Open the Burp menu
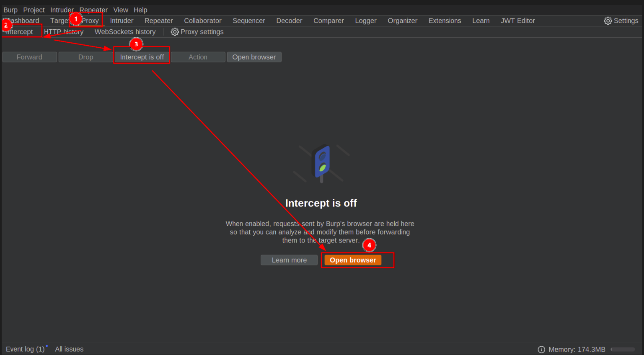644x355 pixels. tap(10, 10)
